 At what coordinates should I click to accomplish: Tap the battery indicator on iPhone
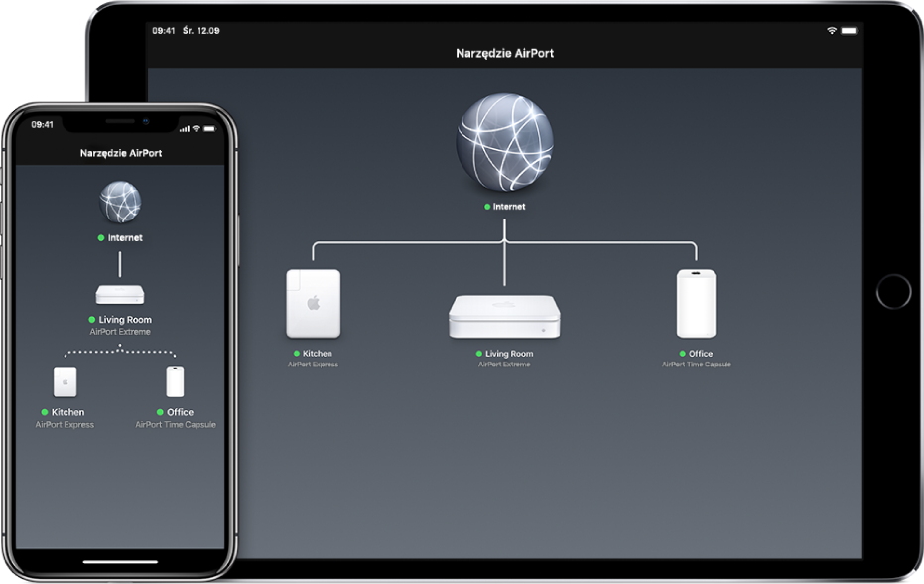click(210, 128)
